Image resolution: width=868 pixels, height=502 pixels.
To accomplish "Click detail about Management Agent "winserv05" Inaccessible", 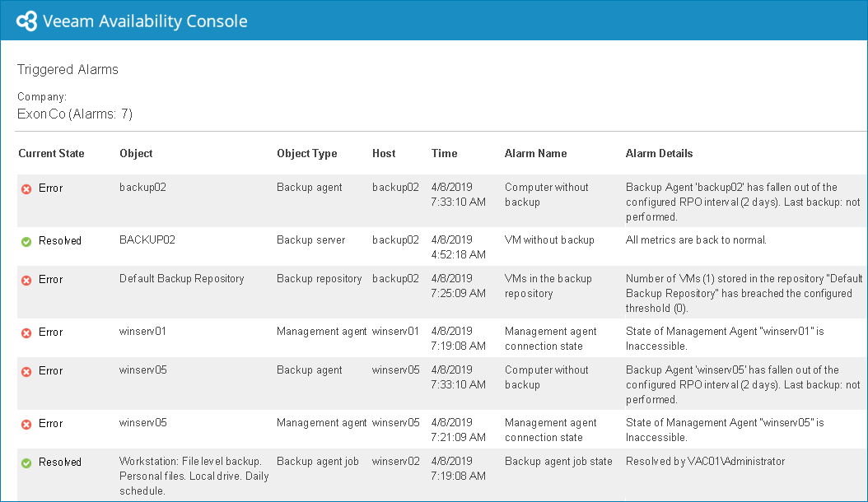I will click(x=725, y=430).
